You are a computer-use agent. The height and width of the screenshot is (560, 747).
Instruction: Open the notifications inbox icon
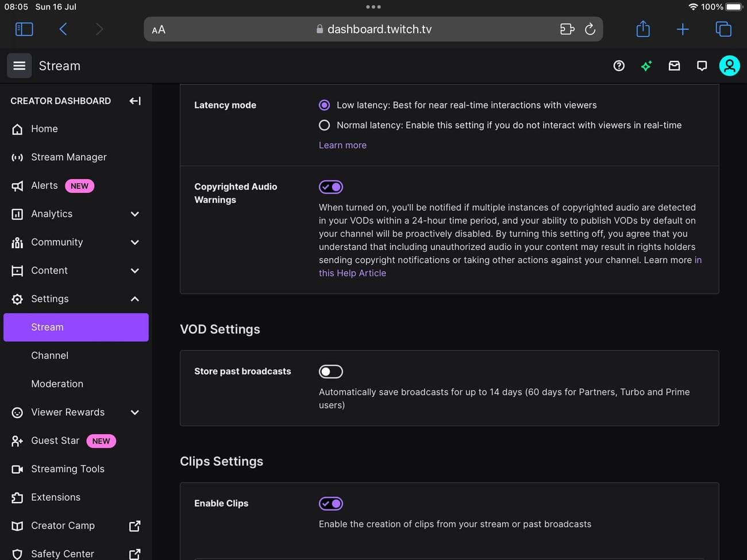[x=674, y=66]
